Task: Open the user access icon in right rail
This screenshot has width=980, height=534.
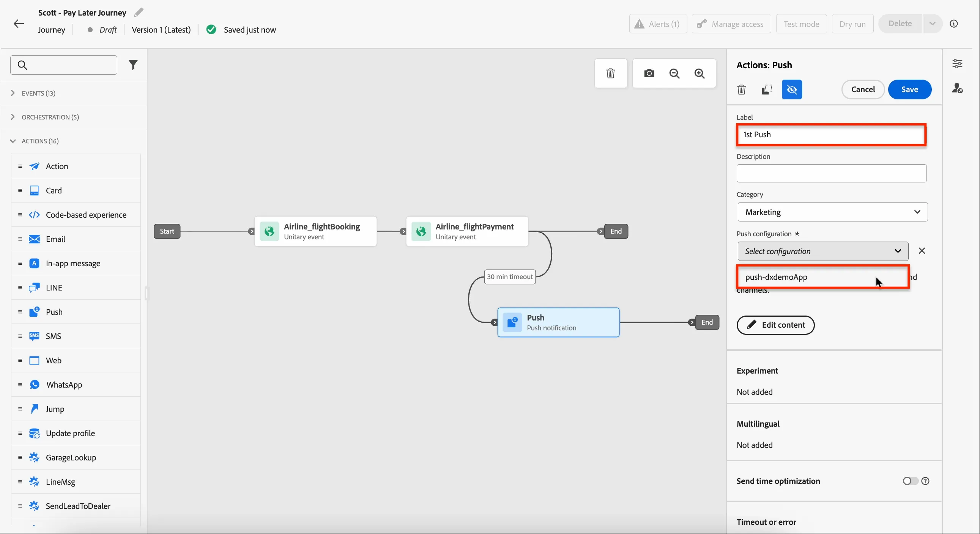Action: point(957,88)
